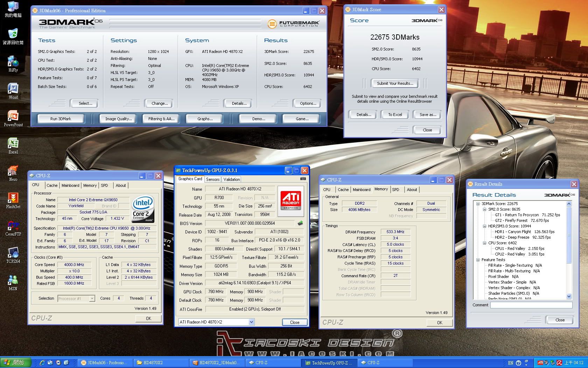Screen dimensions: 588x368
Task: Switch to CPU tab in right CPU-Z
Action: click(x=327, y=190)
